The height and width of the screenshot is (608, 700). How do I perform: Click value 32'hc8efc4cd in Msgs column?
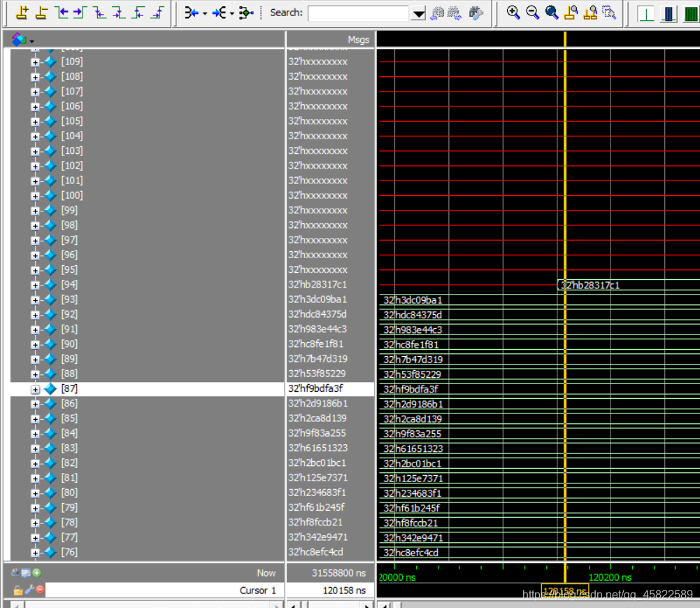coord(315,552)
